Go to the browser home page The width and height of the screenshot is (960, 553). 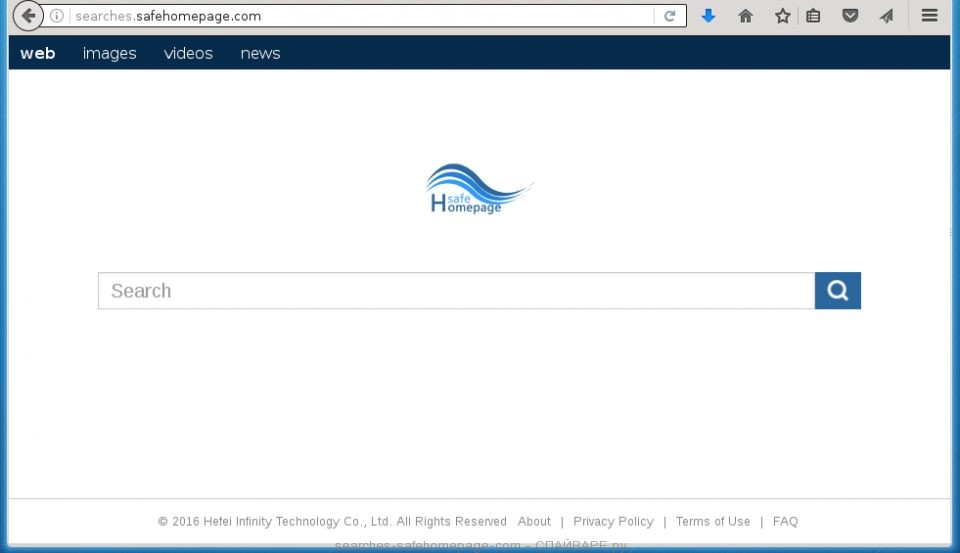(x=745, y=16)
